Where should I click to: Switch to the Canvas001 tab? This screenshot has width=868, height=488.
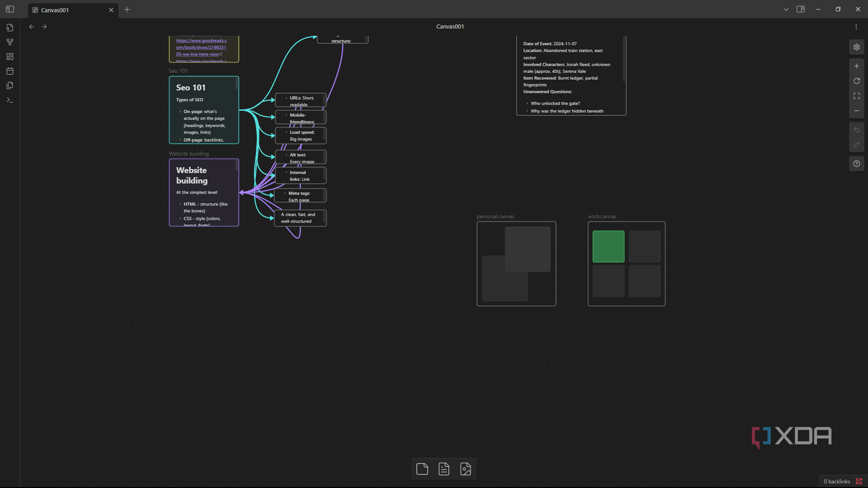[72, 10]
